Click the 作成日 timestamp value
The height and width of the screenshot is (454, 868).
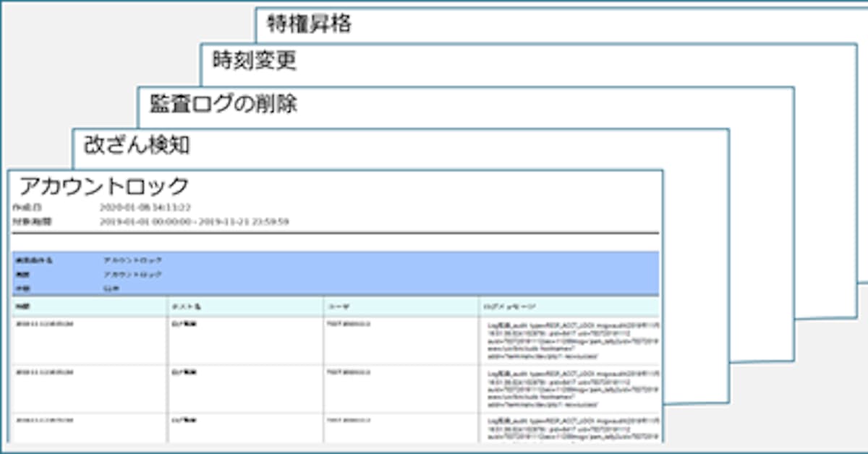coord(145,207)
